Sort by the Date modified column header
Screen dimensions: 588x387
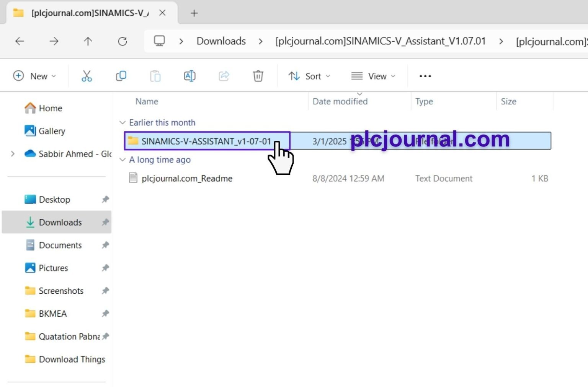pyautogui.click(x=340, y=102)
